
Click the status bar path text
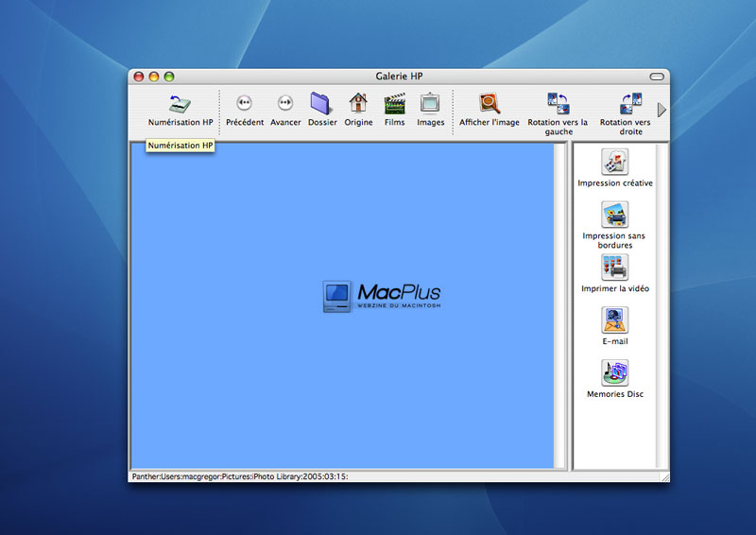tap(240, 476)
